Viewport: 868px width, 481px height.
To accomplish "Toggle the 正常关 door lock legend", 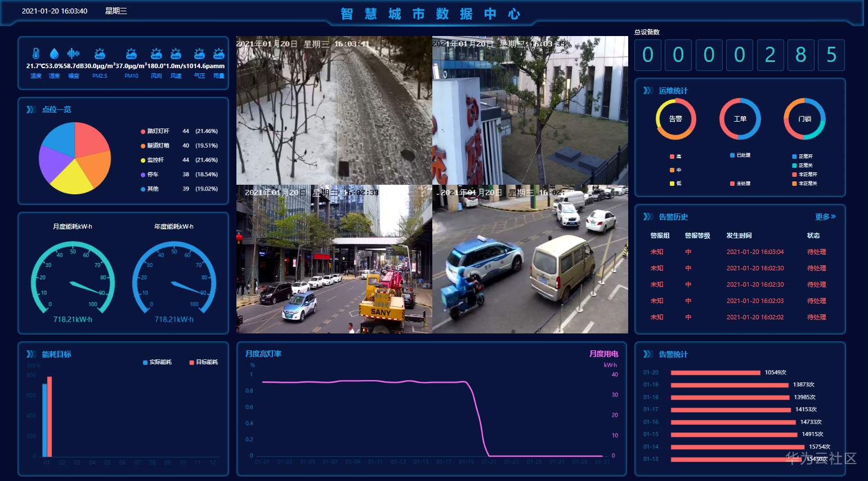I will (x=803, y=166).
